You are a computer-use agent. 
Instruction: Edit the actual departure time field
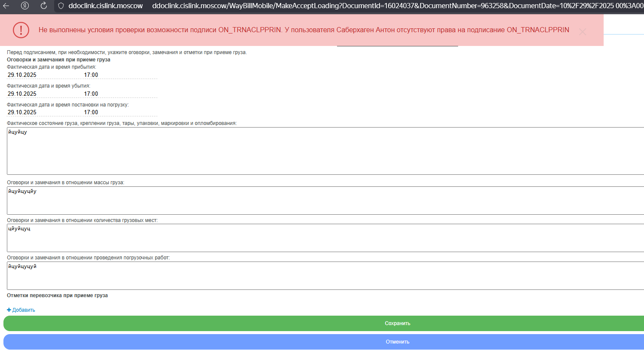click(120, 94)
